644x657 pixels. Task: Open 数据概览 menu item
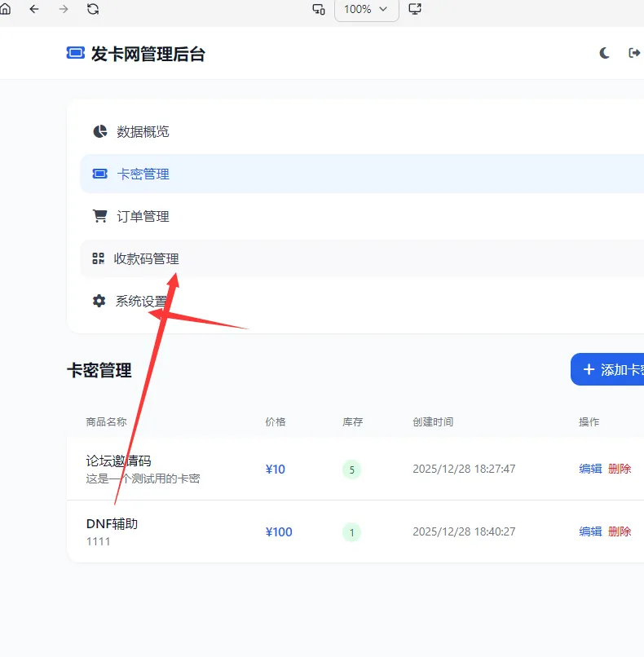pos(143,131)
